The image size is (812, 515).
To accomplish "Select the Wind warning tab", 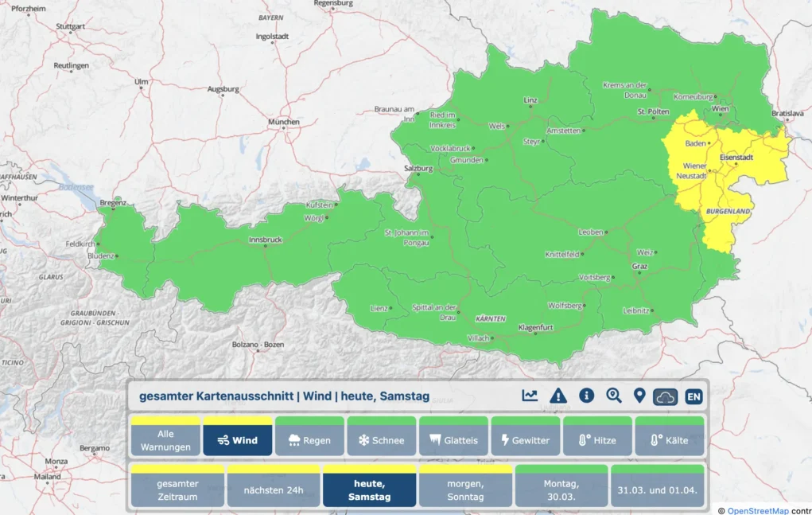I will 238,436.
